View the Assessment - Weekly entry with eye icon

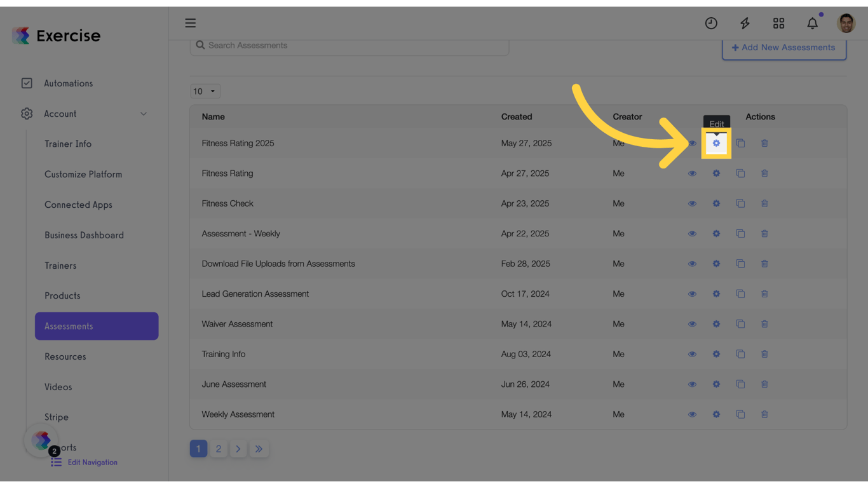click(x=692, y=234)
